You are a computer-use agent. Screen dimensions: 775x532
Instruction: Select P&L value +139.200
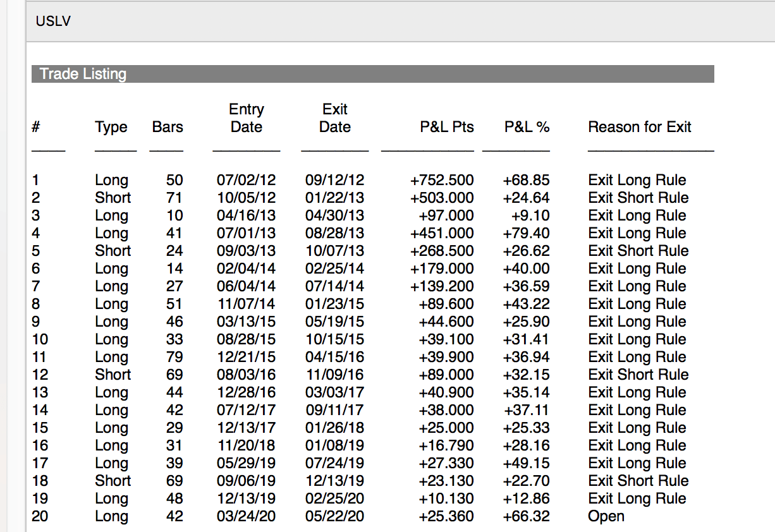click(442, 286)
